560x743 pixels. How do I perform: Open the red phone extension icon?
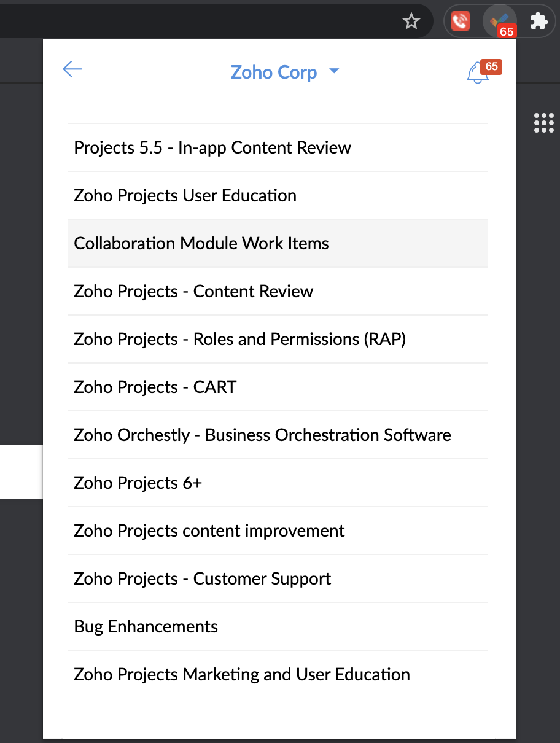tap(461, 21)
